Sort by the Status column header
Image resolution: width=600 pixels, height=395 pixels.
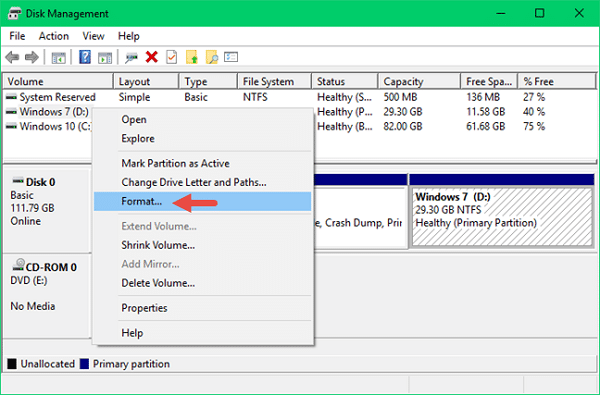[x=345, y=82]
